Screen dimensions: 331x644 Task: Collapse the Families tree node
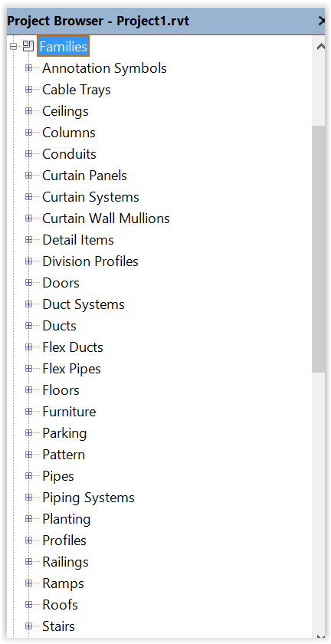click(x=14, y=47)
